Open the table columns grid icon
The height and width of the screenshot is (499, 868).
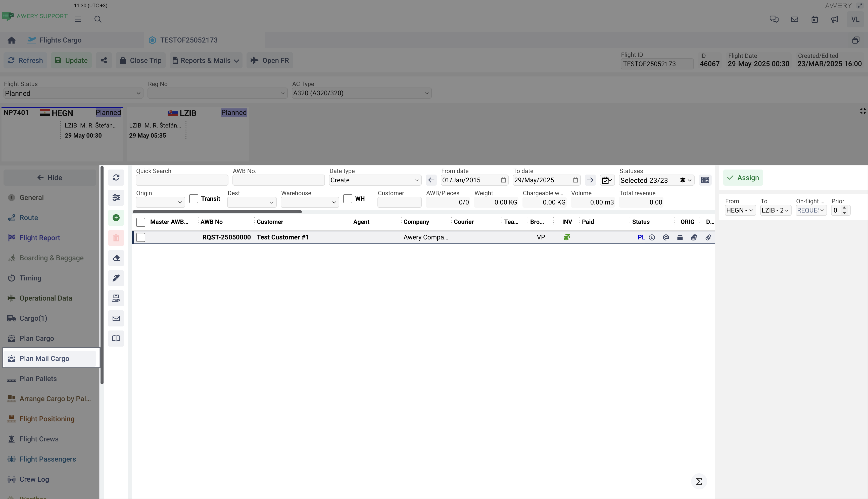[705, 180]
